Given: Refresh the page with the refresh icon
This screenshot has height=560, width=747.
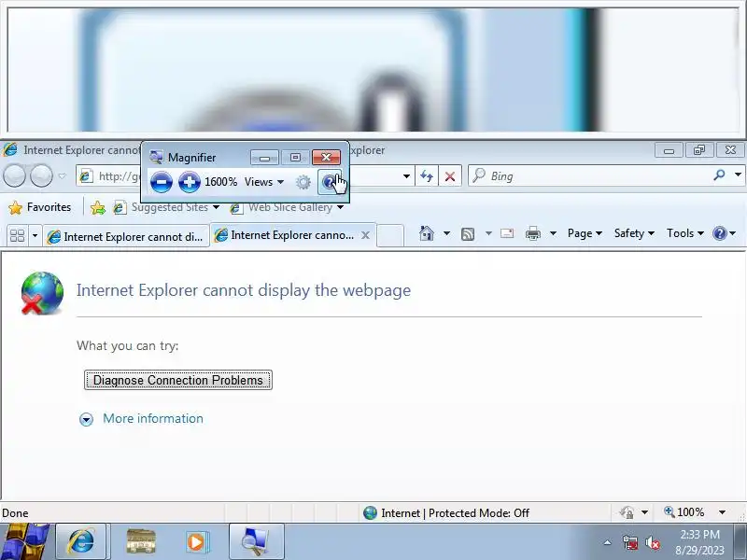Looking at the screenshot, I should coord(427,176).
